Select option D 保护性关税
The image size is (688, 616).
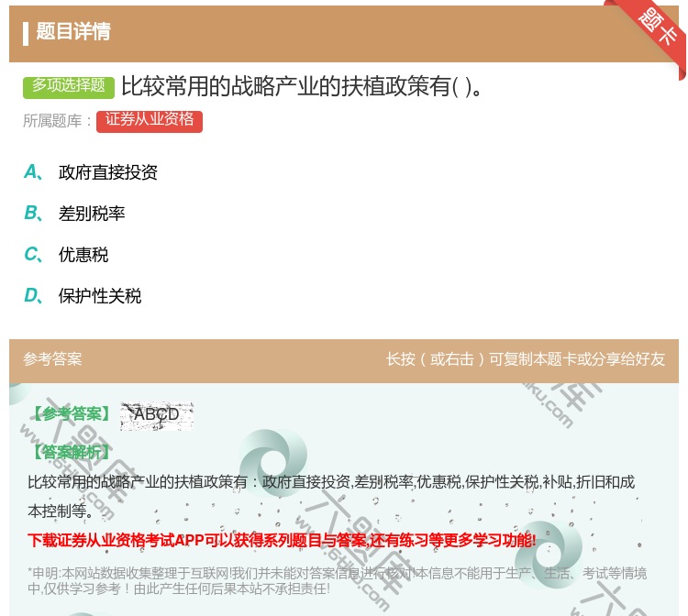(100, 296)
